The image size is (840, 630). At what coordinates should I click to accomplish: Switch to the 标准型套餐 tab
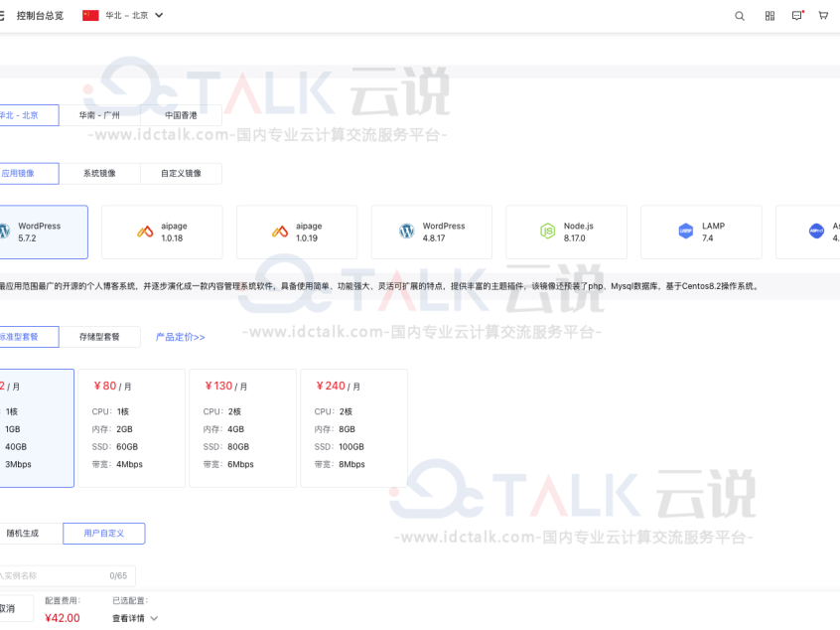coord(28,337)
